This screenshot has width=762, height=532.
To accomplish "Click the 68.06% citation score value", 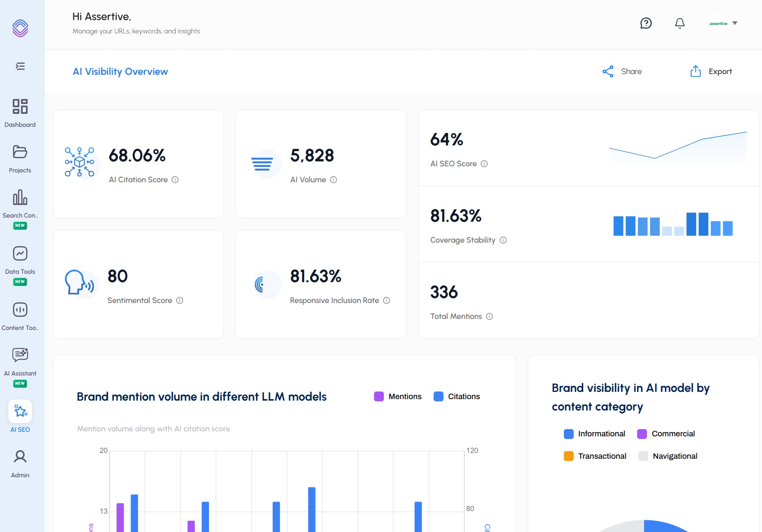I will pos(137,155).
